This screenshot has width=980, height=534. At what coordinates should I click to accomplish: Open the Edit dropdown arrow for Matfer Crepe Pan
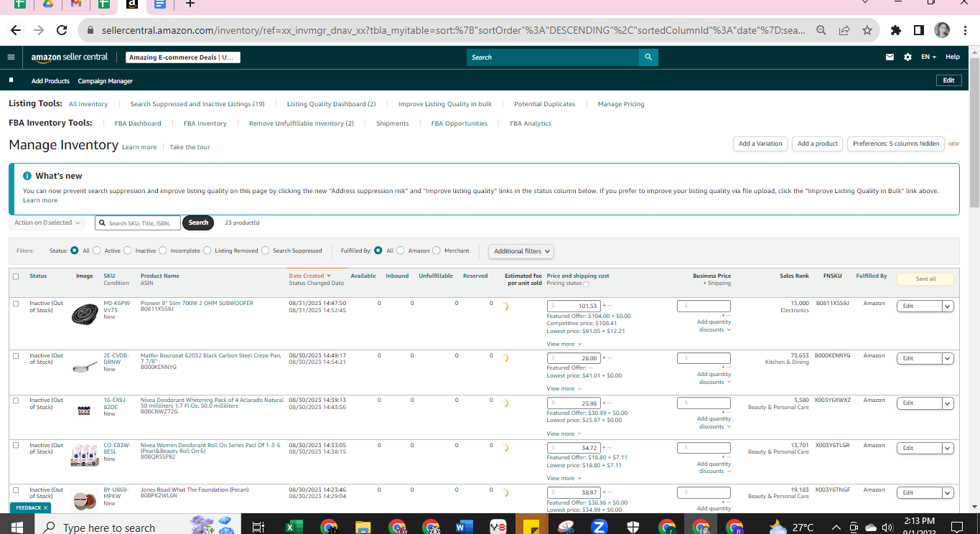(948, 358)
